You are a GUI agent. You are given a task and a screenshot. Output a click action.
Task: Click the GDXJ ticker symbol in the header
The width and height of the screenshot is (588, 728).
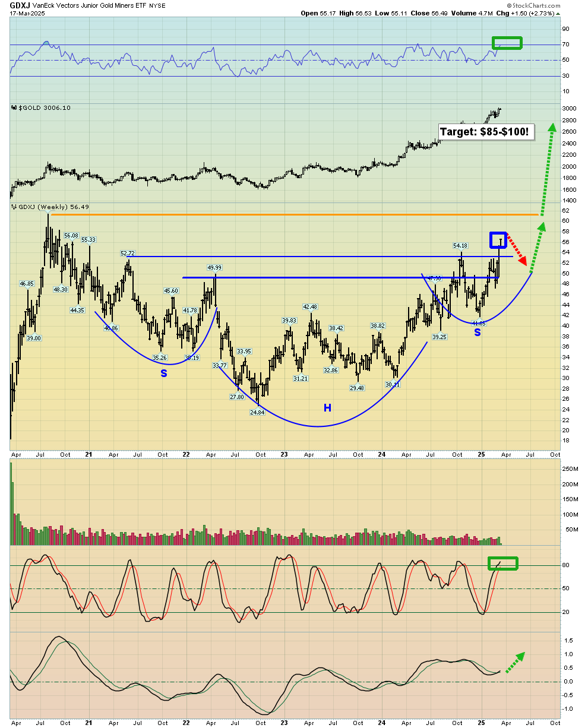(x=20, y=4)
